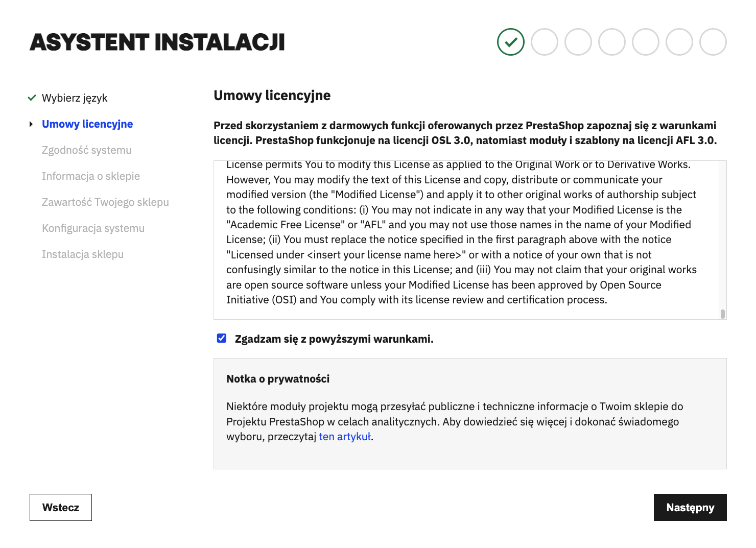Go to the Konfiguracja systemu step
The height and width of the screenshot is (548, 756).
(x=93, y=228)
